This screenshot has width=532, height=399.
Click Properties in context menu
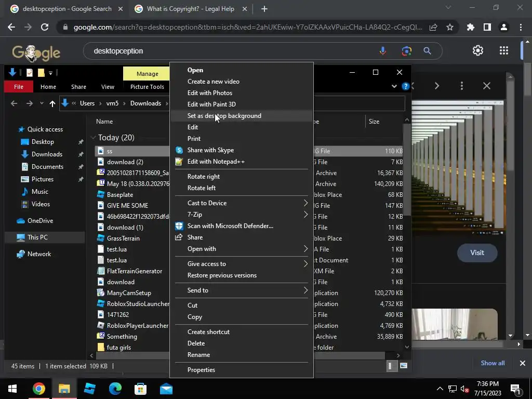(x=241, y=370)
